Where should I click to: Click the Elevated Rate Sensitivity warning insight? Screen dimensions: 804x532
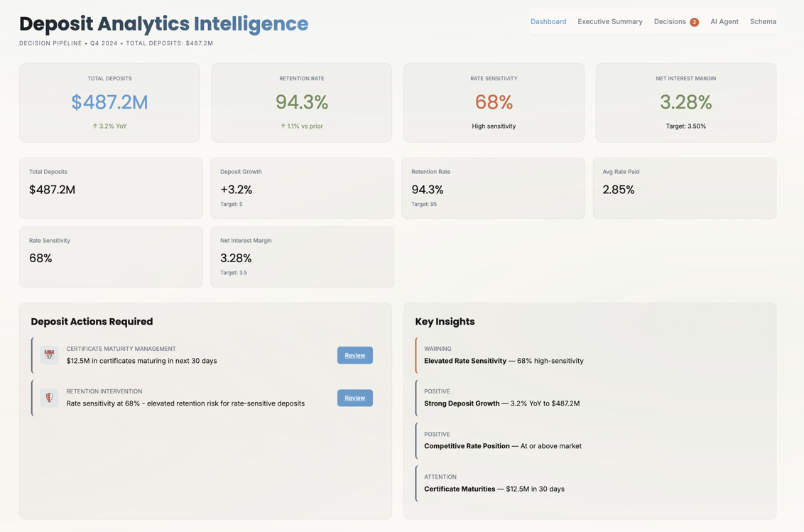pyautogui.click(x=590, y=355)
